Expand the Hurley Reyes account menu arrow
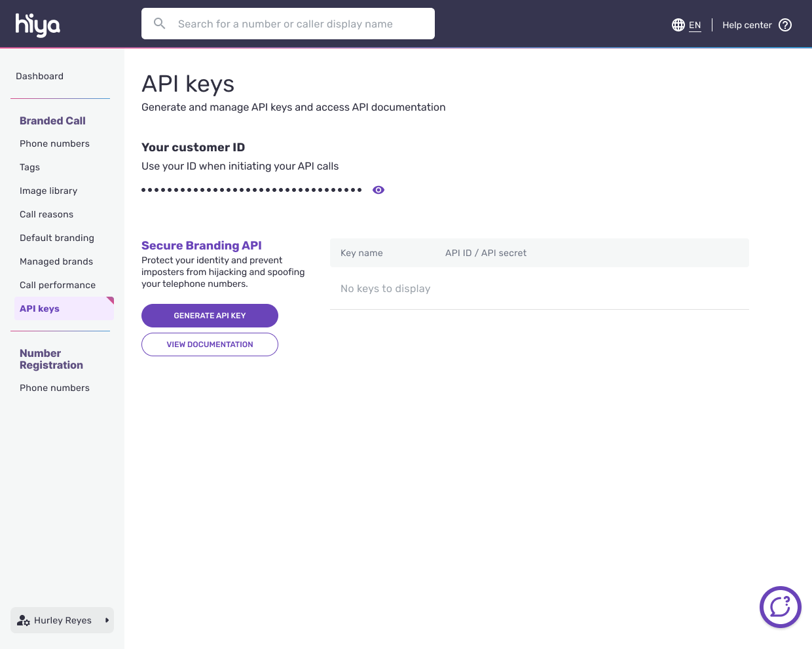 pyautogui.click(x=107, y=620)
